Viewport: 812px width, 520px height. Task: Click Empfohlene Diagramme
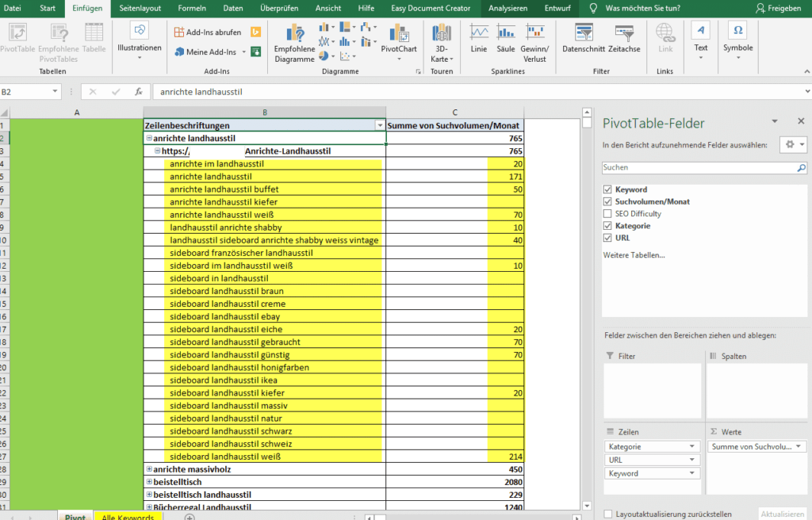click(294, 44)
